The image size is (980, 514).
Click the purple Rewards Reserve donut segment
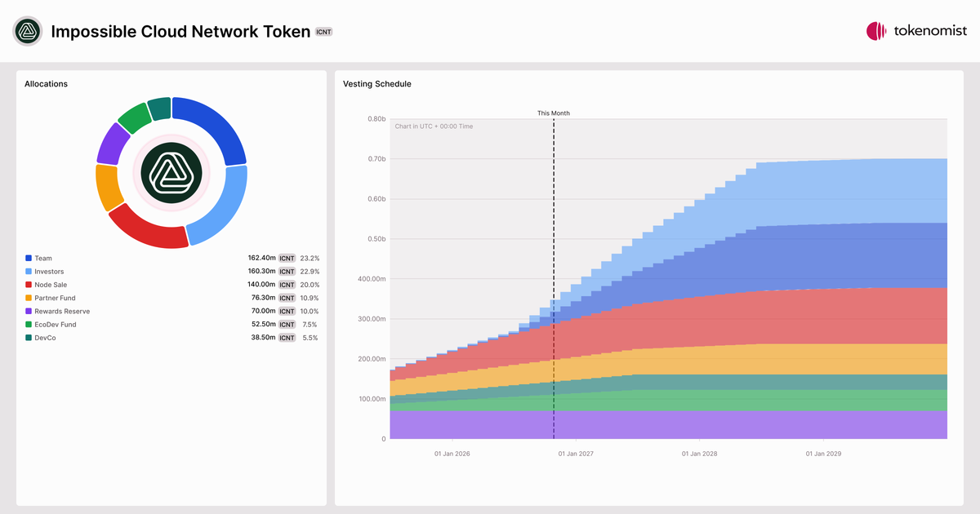(112, 143)
